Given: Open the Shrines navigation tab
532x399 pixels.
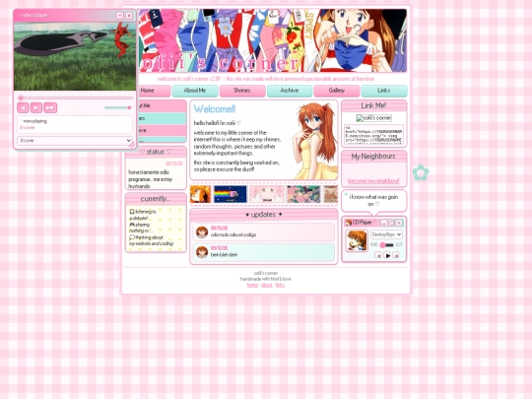Looking at the screenshot, I should coord(242,91).
